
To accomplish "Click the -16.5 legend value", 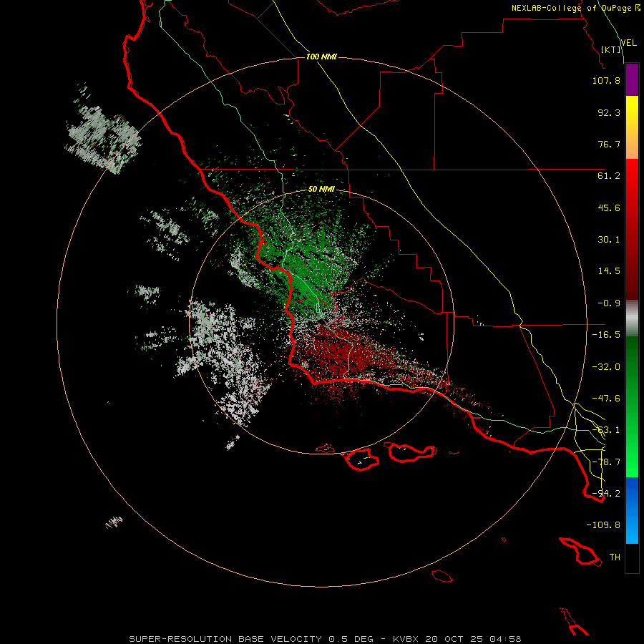I will [606, 335].
